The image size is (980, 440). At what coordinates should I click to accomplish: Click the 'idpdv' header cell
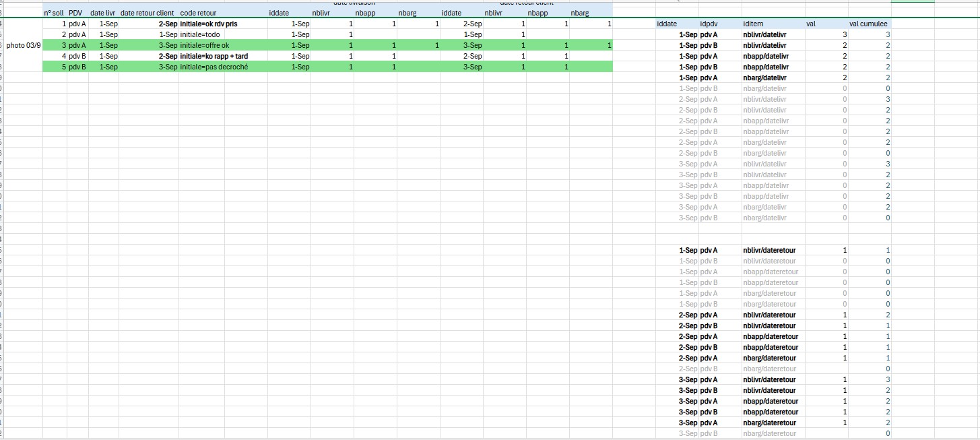tap(709, 24)
